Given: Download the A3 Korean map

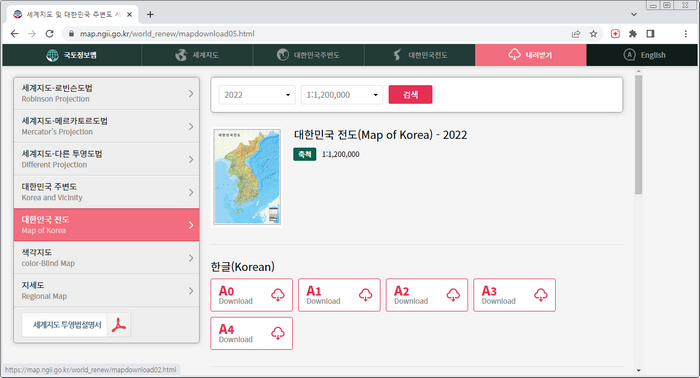Looking at the screenshot, I should (514, 295).
